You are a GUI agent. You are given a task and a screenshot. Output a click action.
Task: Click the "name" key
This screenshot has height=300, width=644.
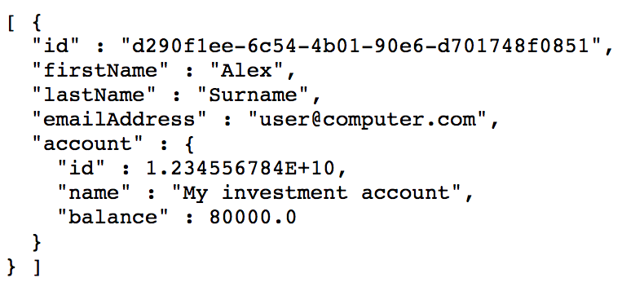(95, 192)
